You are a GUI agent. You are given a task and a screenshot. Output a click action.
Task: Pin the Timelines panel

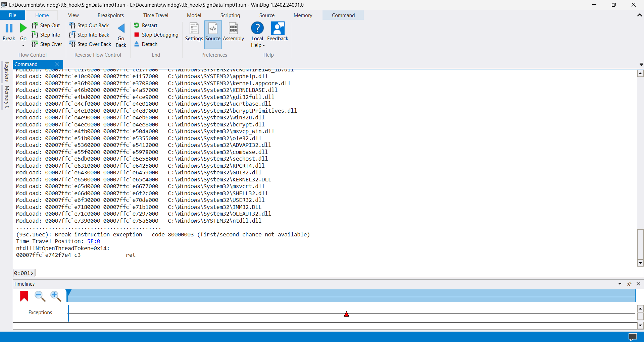pos(629,284)
